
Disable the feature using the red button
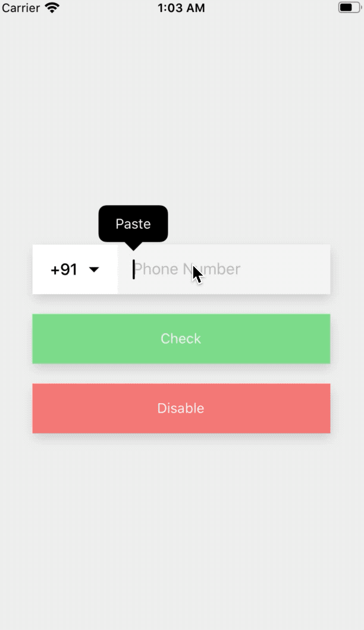[x=181, y=408]
